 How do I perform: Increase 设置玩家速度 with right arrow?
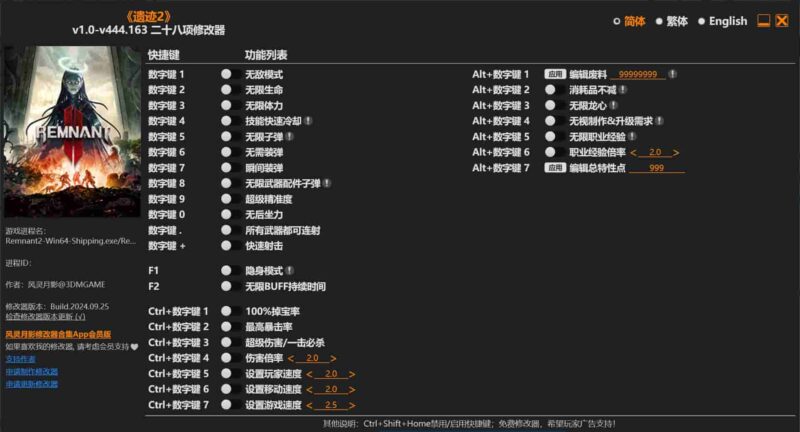click(352, 374)
